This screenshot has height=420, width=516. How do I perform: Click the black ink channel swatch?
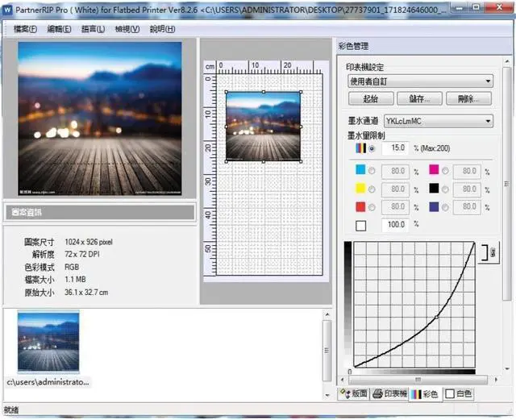coord(434,189)
